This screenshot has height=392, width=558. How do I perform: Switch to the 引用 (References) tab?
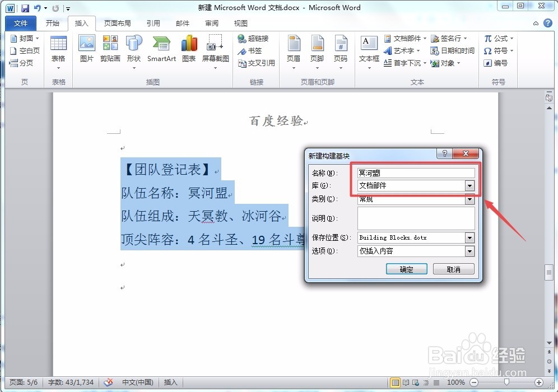(x=154, y=23)
